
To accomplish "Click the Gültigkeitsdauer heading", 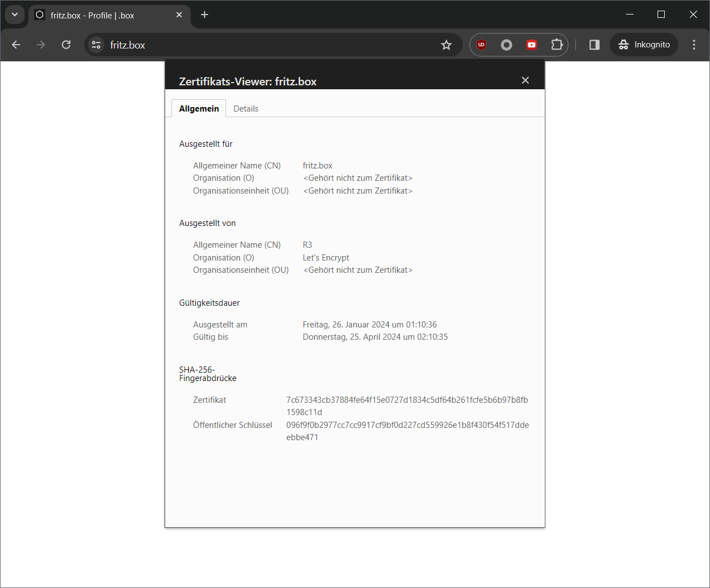I will (209, 303).
